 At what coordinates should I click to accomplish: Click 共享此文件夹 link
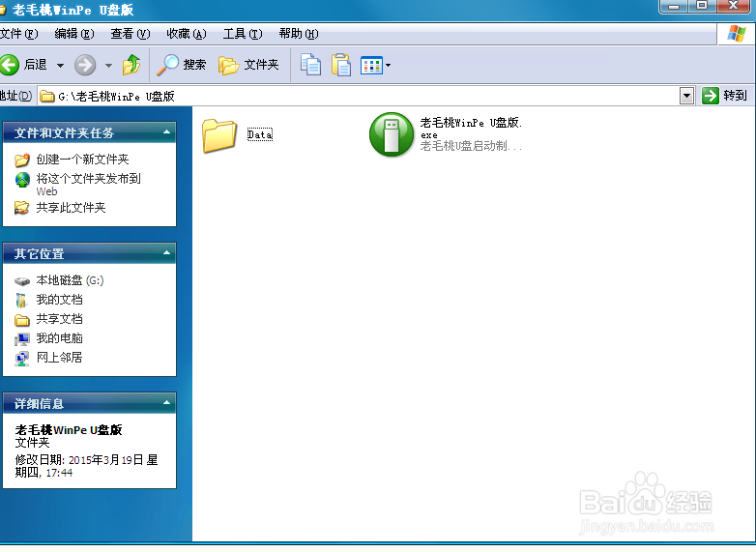71,208
